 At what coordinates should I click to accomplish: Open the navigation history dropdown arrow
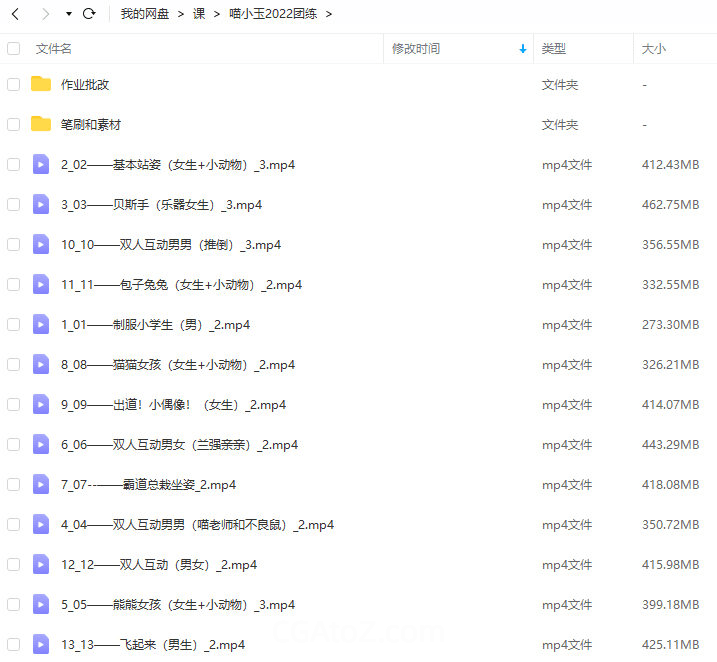pos(68,14)
